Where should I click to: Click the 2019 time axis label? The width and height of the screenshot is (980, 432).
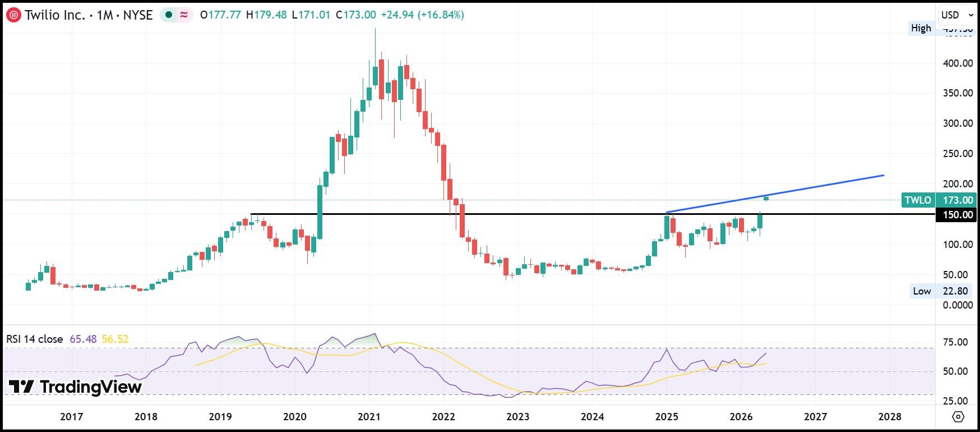[x=220, y=416]
